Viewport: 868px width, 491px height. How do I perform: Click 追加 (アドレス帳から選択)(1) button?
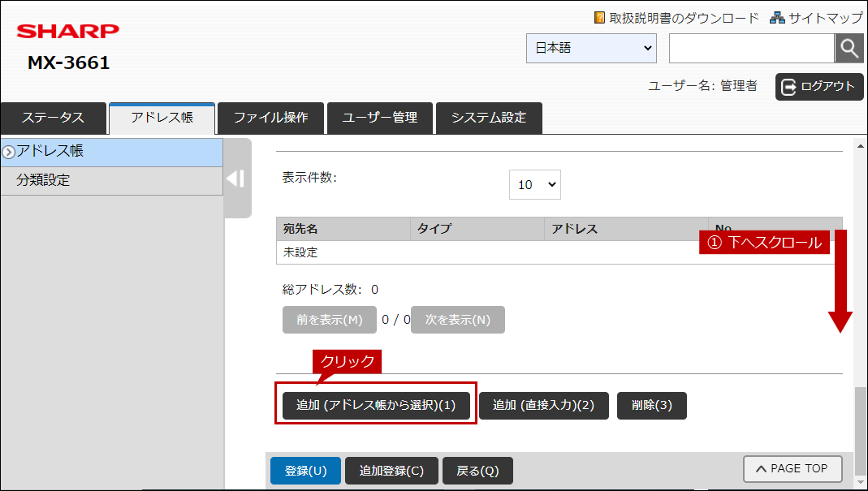(376, 406)
